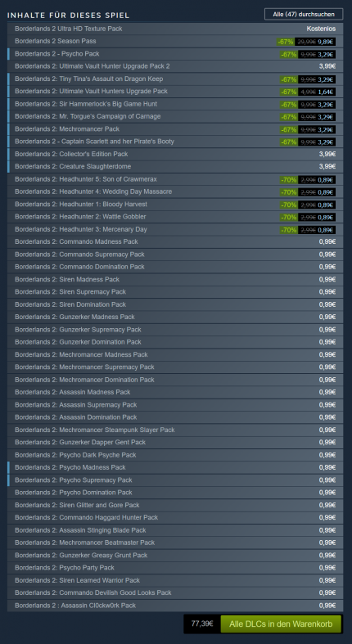Select Borderlands 2 - Psycho Pack row

175,54
